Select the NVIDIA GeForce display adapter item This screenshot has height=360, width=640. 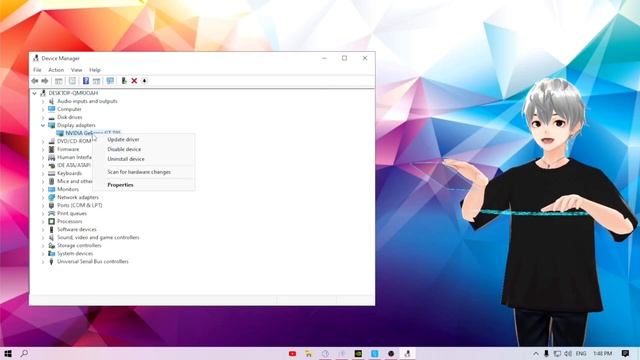coord(93,133)
